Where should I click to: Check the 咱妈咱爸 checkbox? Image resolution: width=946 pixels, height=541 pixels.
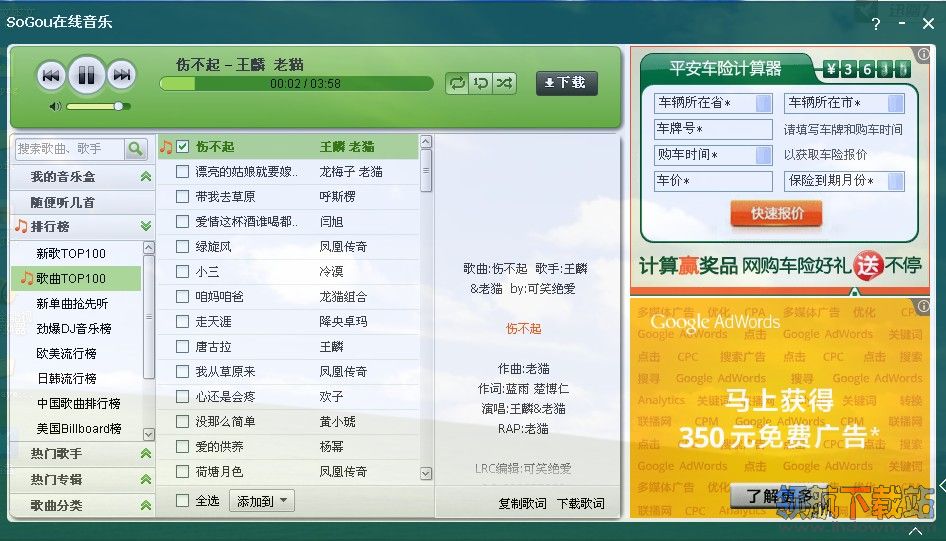coord(182,296)
